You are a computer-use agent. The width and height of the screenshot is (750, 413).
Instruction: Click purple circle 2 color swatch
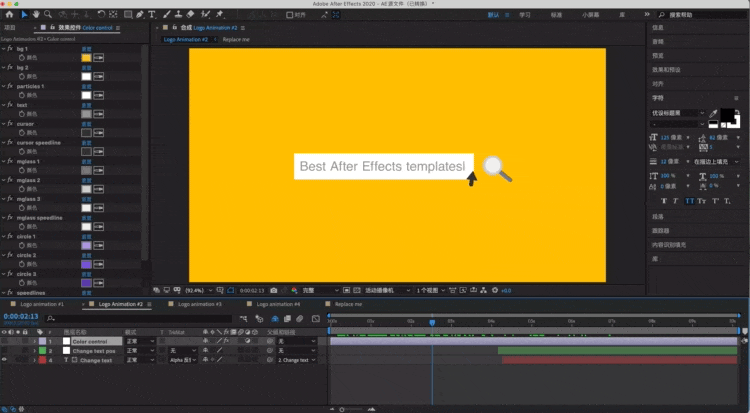86,264
